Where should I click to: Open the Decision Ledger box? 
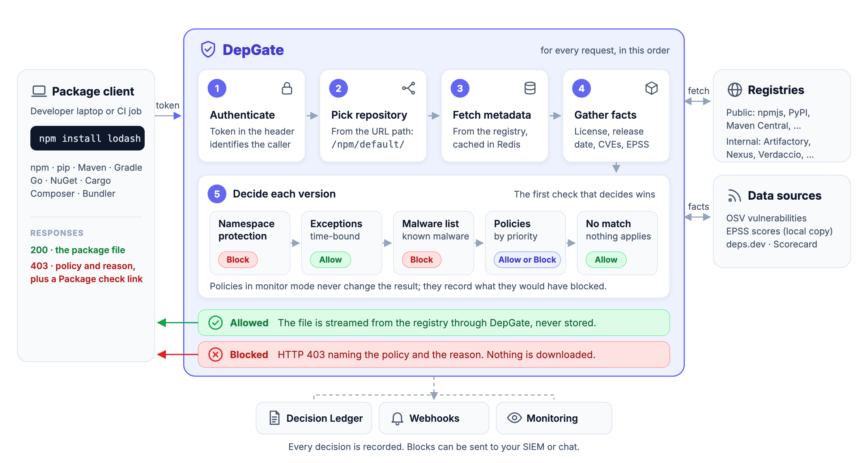[314, 418]
